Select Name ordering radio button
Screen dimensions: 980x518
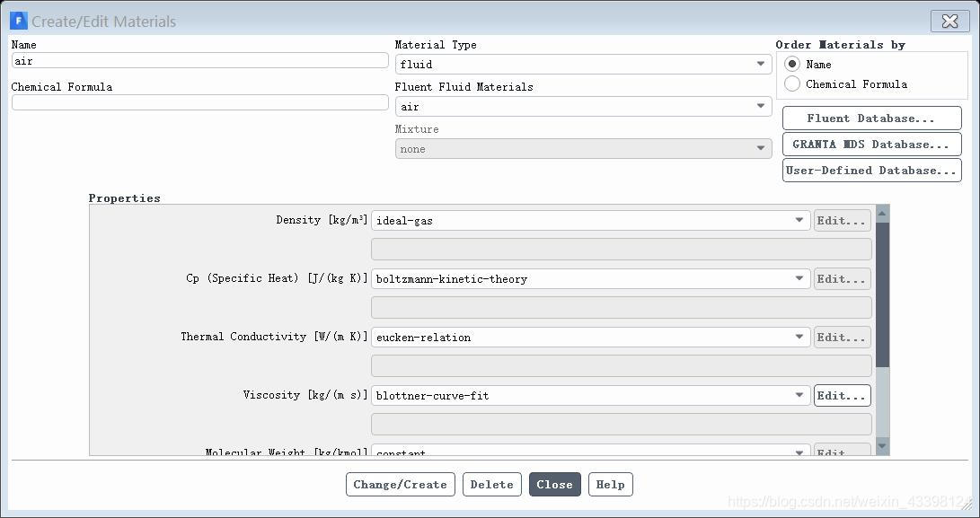[x=792, y=65]
